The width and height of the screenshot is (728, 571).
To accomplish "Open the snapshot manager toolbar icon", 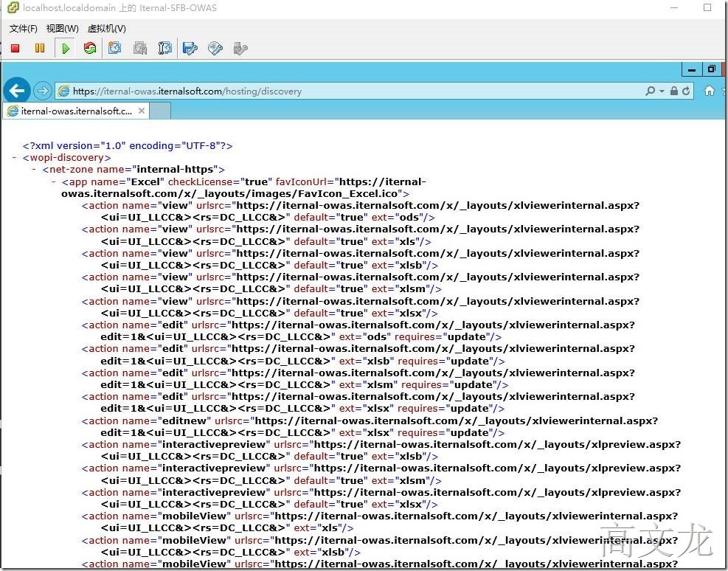I will point(164,48).
